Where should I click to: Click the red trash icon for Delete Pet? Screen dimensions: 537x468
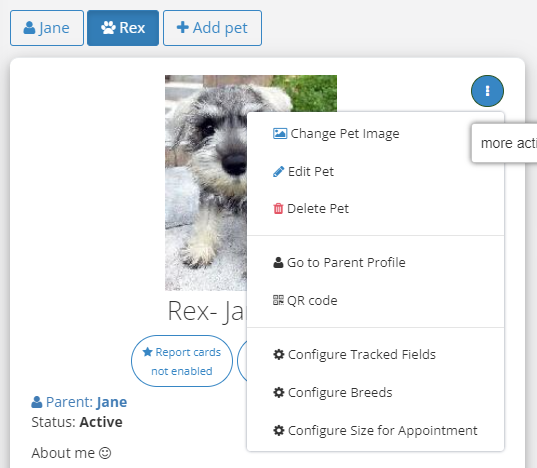click(278, 208)
